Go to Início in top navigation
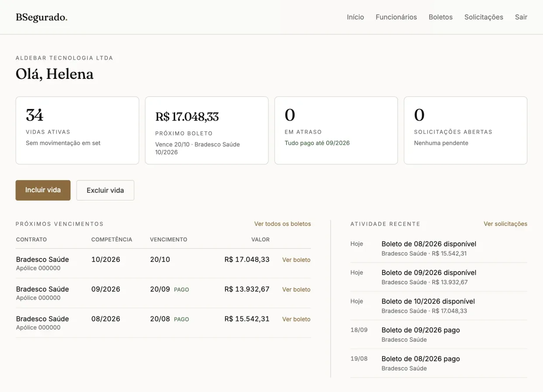This screenshot has height=392, width=543. [x=355, y=17]
